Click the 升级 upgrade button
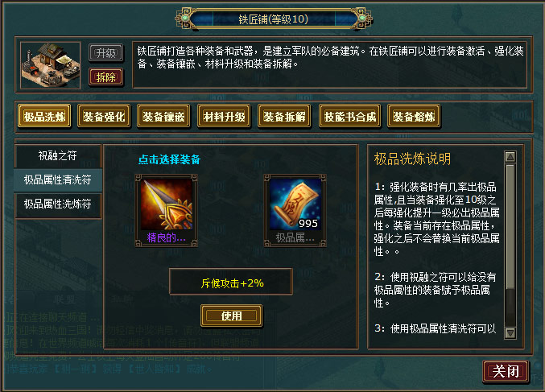This screenshot has width=545, height=392. (x=106, y=53)
